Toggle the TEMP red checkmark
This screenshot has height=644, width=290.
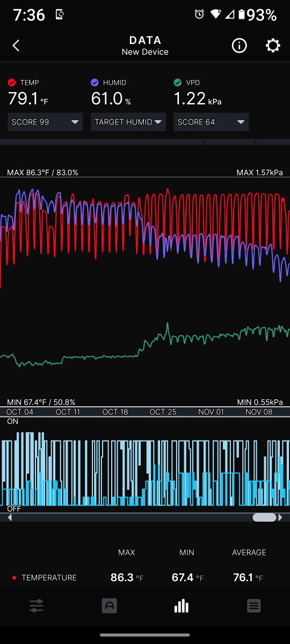point(12,83)
